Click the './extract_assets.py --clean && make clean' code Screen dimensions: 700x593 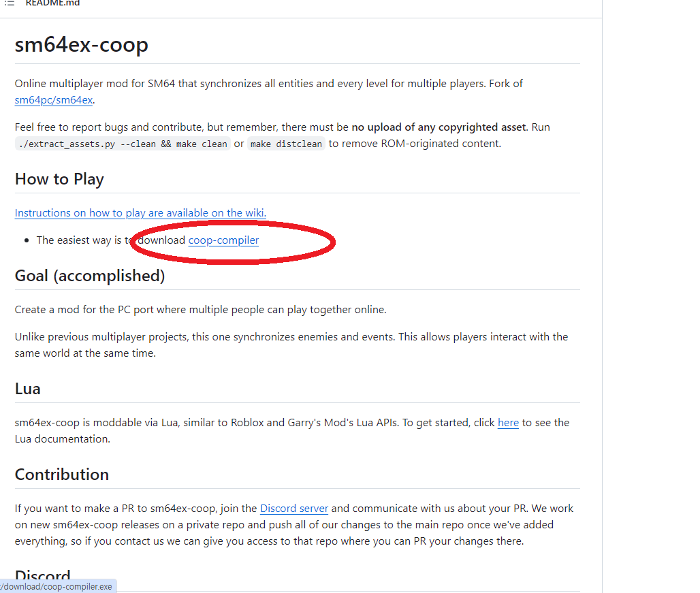coord(123,144)
